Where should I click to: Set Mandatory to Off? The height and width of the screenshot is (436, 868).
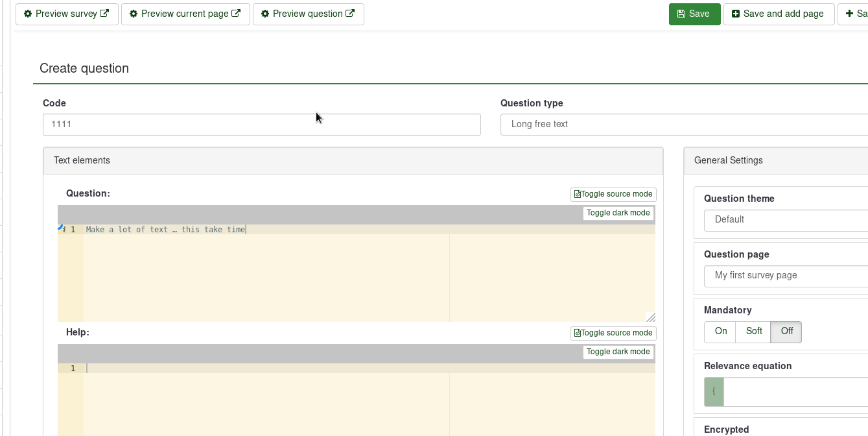786,332
